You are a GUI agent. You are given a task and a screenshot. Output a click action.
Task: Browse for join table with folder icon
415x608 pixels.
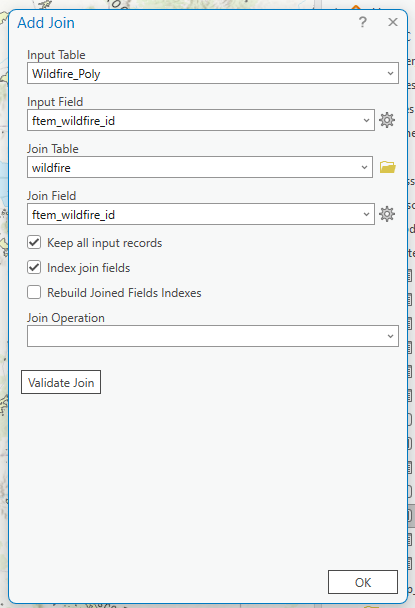[387, 167]
